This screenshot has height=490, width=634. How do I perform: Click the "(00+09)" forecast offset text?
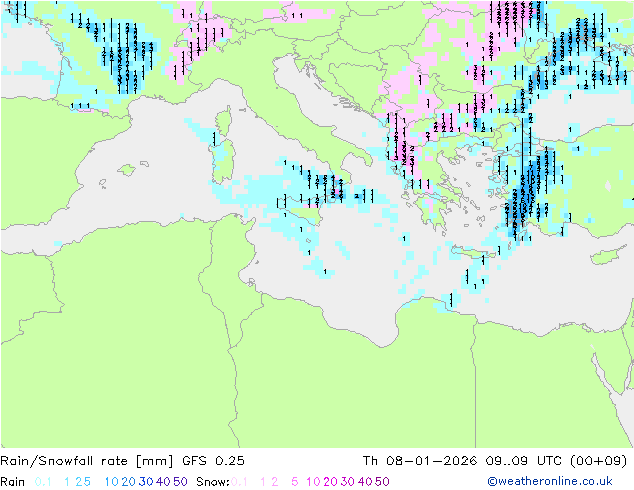(598, 461)
